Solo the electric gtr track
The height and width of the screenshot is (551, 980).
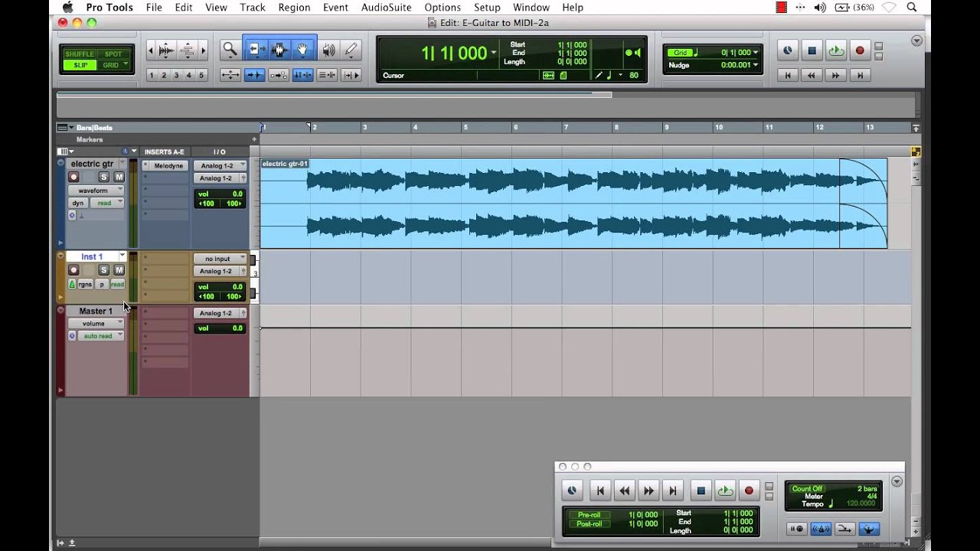pyautogui.click(x=104, y=178)
